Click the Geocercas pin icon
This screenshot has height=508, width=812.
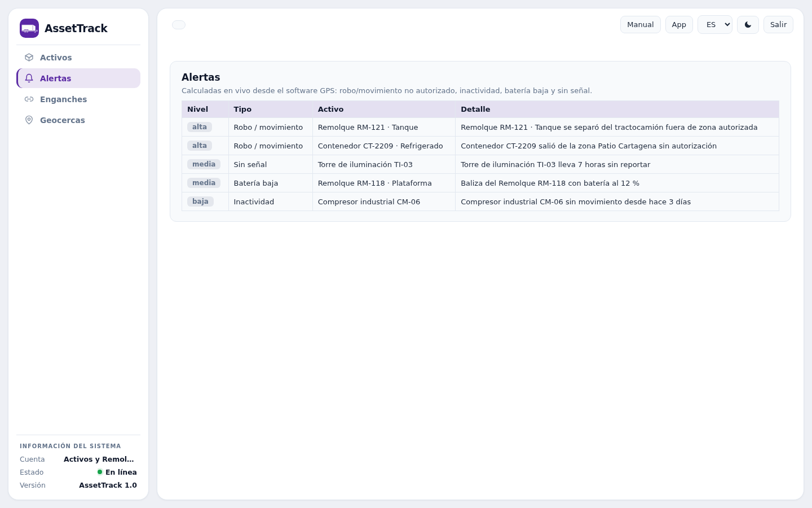point(29,120)
